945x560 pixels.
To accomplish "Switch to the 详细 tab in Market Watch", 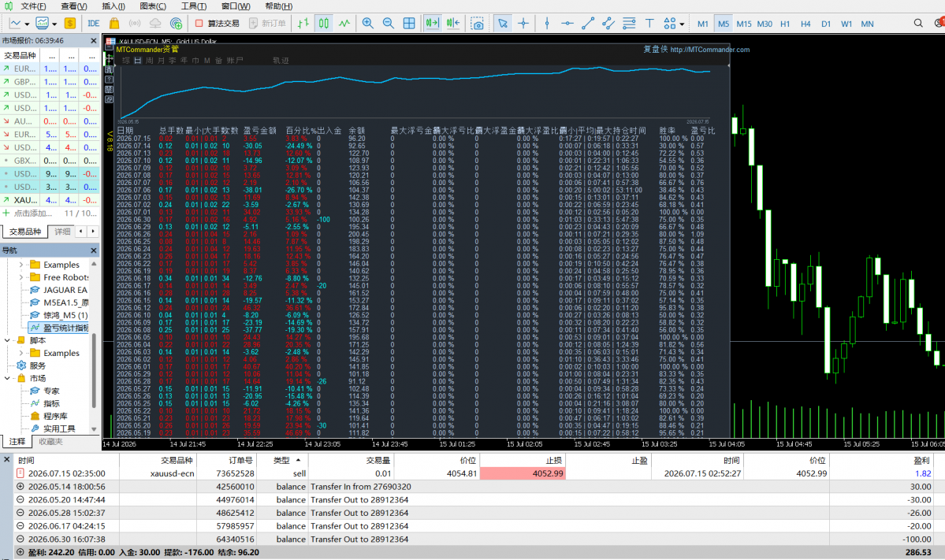I will click(62, 232).
